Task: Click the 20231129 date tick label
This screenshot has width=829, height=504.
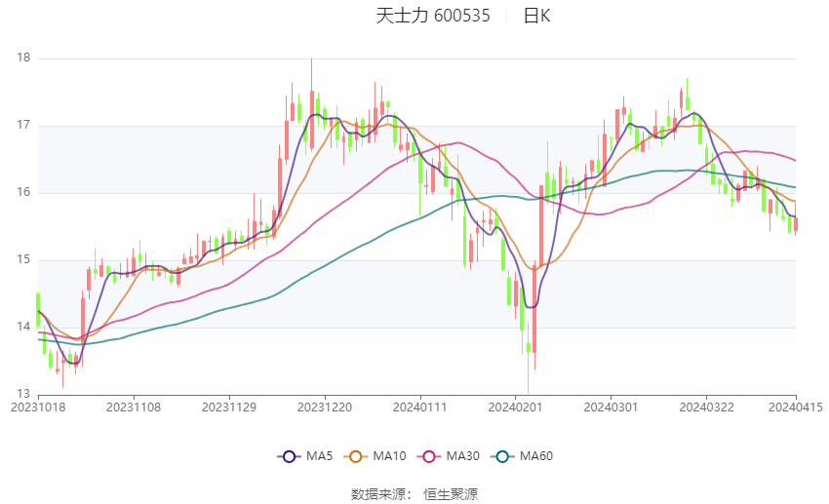Action: [x=228, y=407]
